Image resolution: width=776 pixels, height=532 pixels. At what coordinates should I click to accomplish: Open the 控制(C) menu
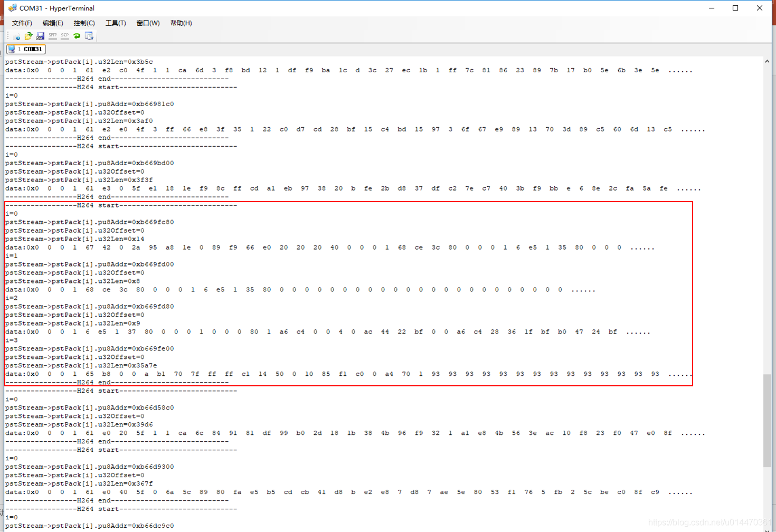tap(84, 23)
